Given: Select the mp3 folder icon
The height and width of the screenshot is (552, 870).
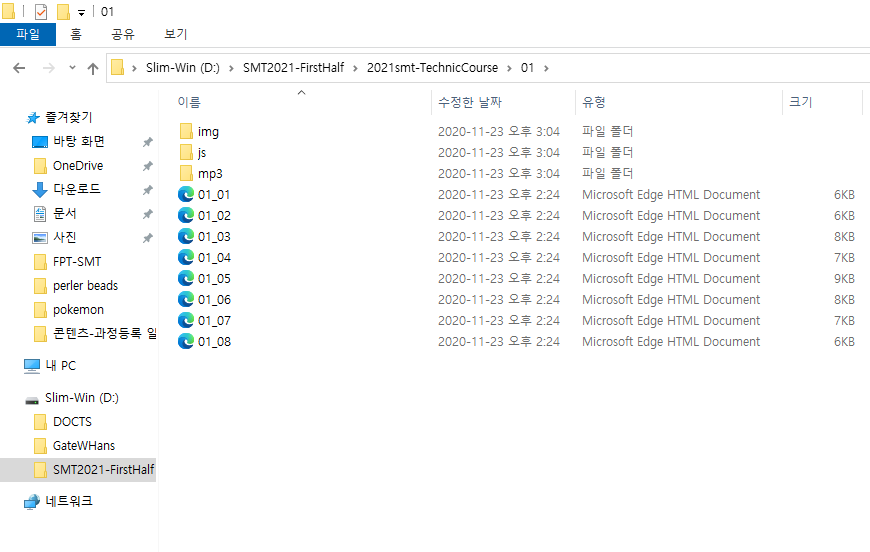Looking at the screenshot, I should (x=186, y=173).
